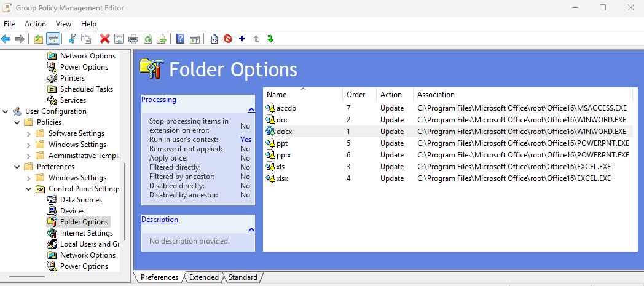The width and height of the screenshot is (644, 286).
Task: Expand the Administrative Templates folder
Action: click(x=28, y=156)
